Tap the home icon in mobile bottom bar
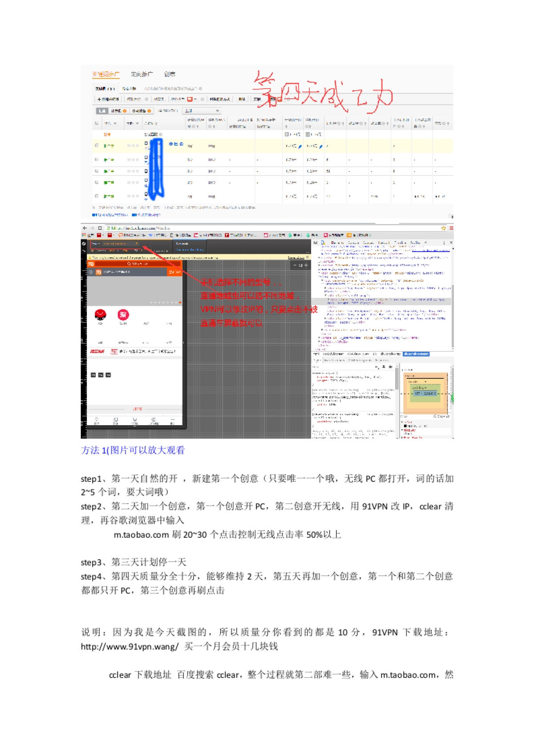This screenshot has height=756, width=534. pos(97,420)
